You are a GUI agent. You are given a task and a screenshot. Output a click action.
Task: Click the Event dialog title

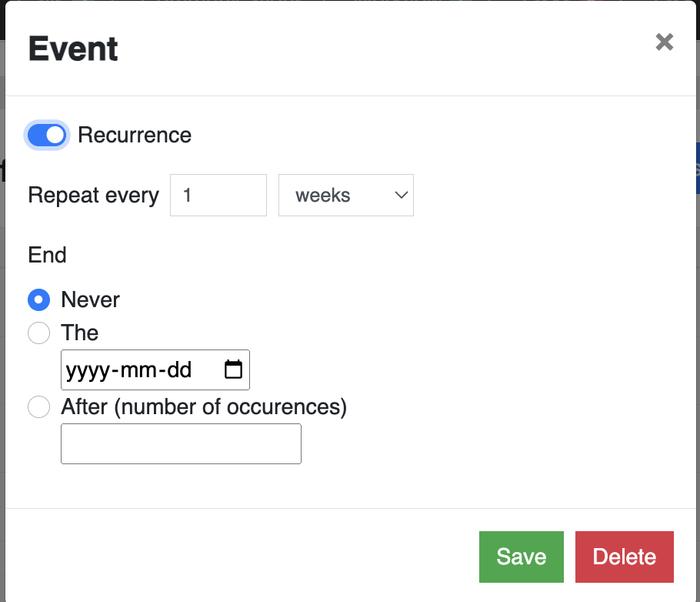(73, 48)
